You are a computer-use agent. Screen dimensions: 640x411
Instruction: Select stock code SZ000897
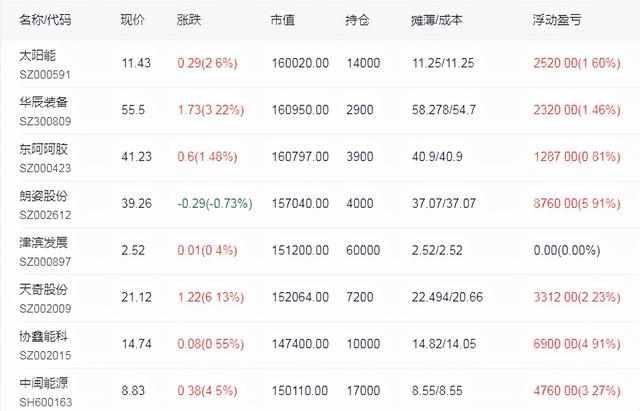point(45,262)
